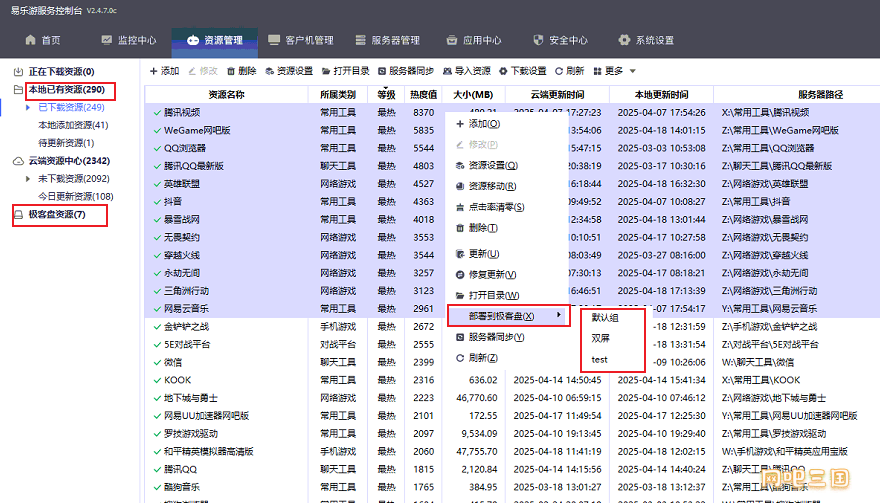The height and width of the screenshot is (503, 880).
Task: Select the 和平精英模拟器高清版 resource name
Action: pyautogui.click(x=209, y=451)
